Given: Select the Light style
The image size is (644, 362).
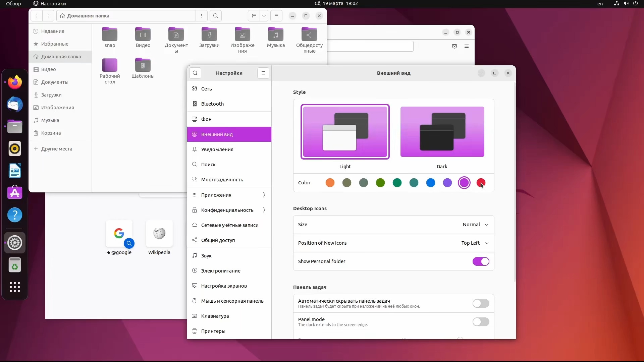Looking at the screenshot, I should [345, 132].
